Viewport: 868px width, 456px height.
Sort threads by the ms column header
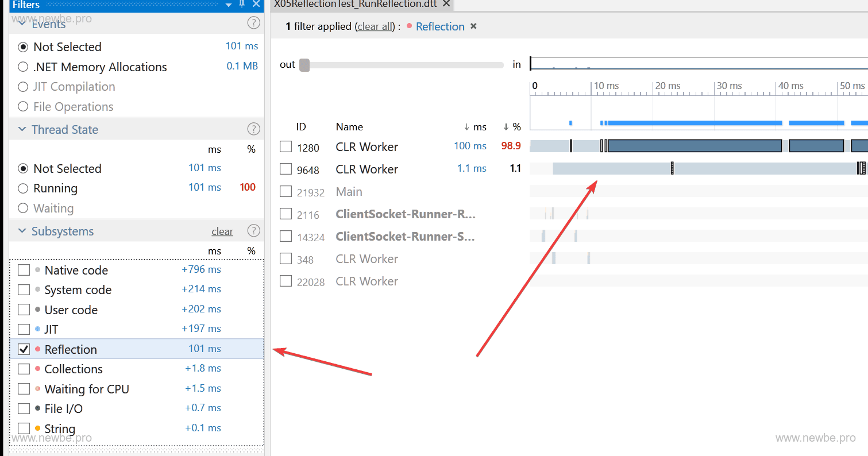476,127
